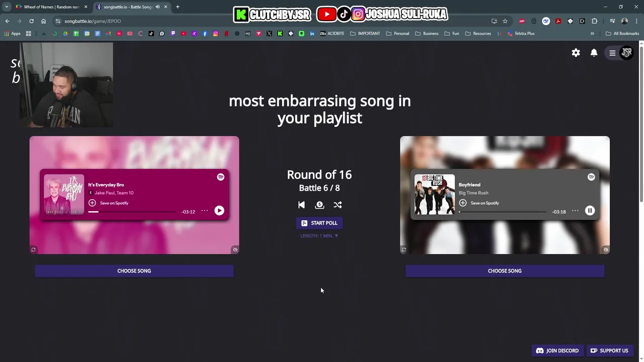Open the Jake Paul, Team 10 artist link
The height and width of the screenshot is (362, 644).
(x=114, y=193)
